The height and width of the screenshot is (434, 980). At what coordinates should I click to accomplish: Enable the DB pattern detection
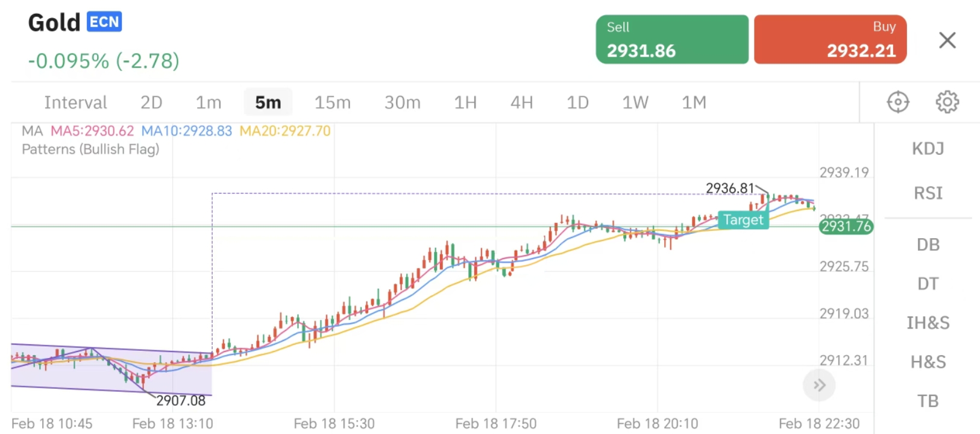click(928, 245)
